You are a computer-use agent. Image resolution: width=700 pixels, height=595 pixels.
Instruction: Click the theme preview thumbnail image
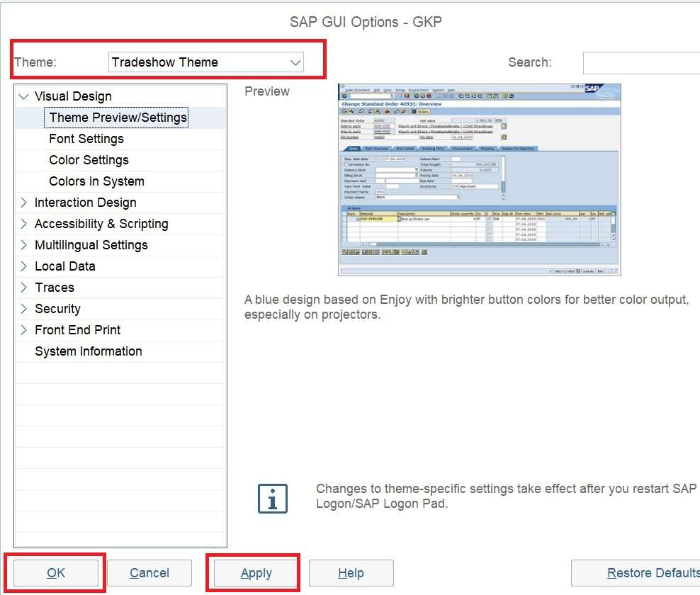tap(479, 179)
